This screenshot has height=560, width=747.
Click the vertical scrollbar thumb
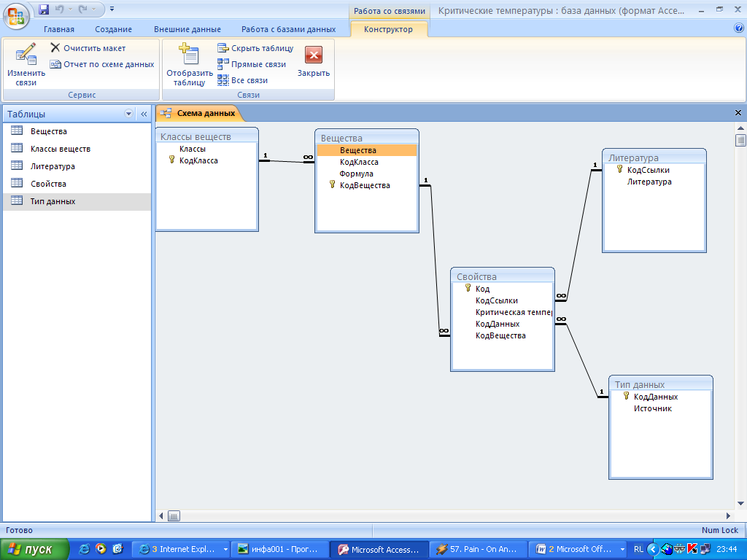pos(740,140)
